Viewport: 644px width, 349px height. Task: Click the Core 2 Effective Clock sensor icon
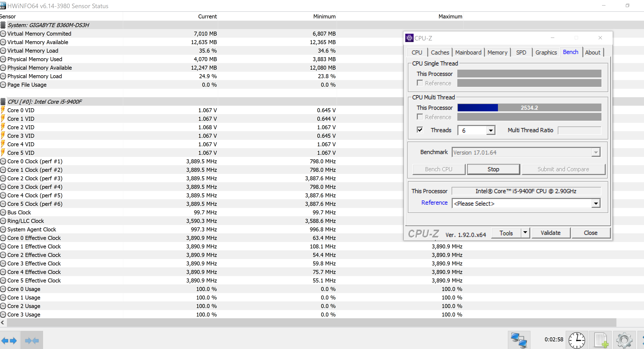coord(3,255)
